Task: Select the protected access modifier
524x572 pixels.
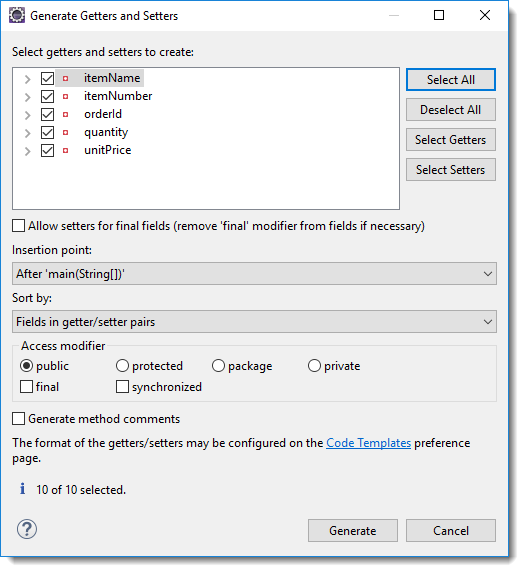Action: (122, 366)
